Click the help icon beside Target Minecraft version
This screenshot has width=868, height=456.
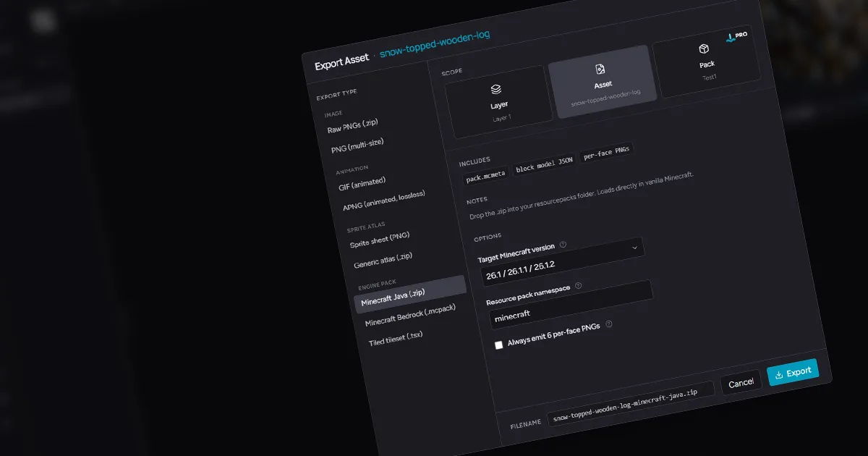click(x=563, y=245)
